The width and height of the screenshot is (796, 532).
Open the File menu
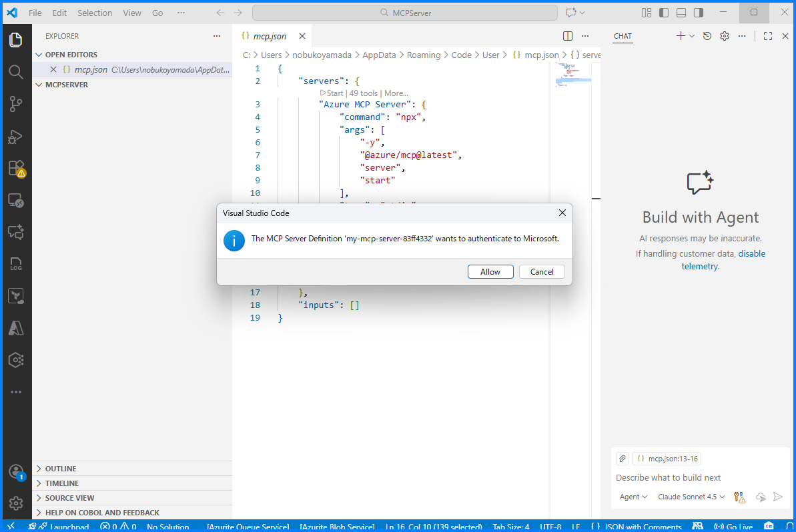(35, 13)
